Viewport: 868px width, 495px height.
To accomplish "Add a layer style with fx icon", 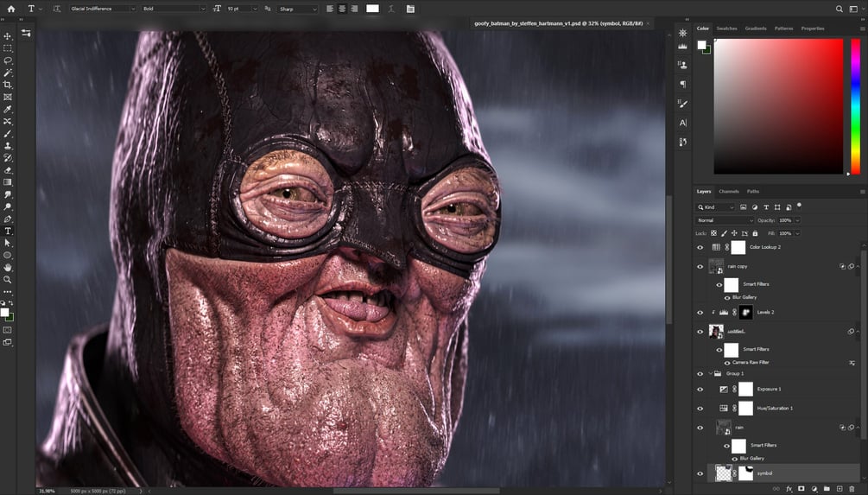I will click(x=789, y=489).
